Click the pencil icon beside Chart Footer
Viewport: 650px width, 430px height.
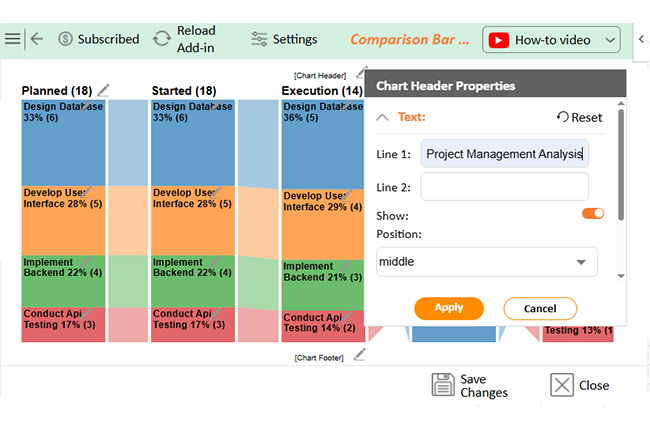click(360, 354)
